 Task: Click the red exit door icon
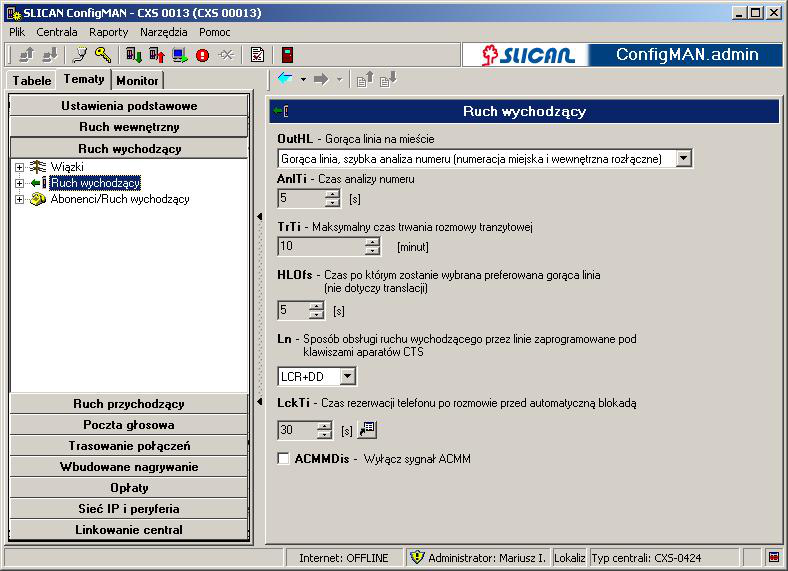[287, 55]
